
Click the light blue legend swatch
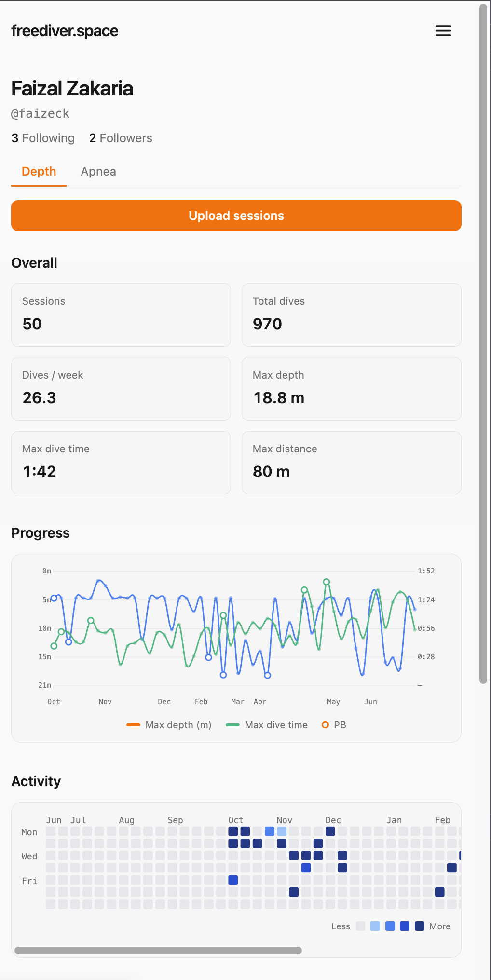tap(375, 926)
